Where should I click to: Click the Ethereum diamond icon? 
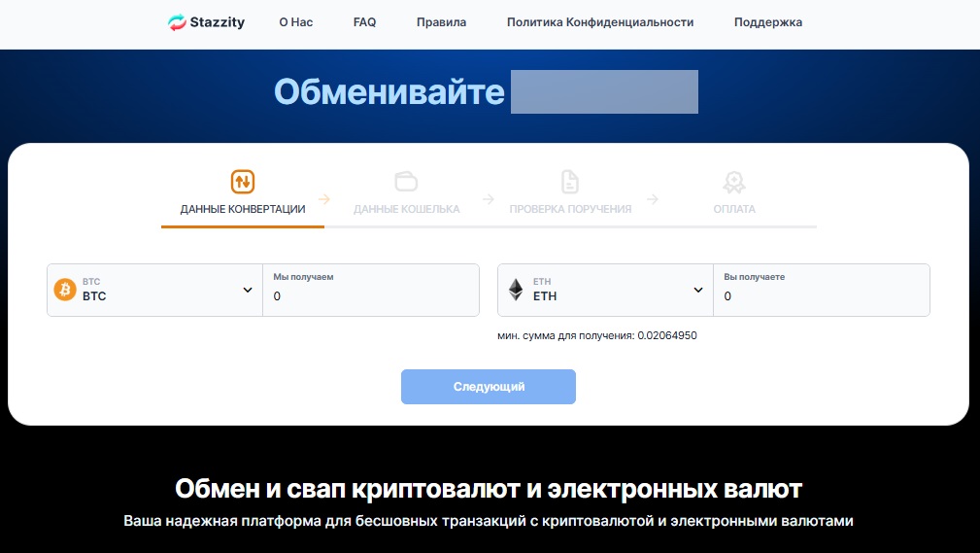(516, 290)
